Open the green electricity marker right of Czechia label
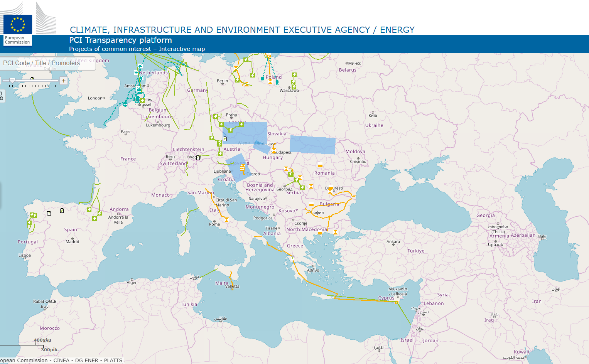This screenshot has width=589, height=364. click(x=241, y=124)
